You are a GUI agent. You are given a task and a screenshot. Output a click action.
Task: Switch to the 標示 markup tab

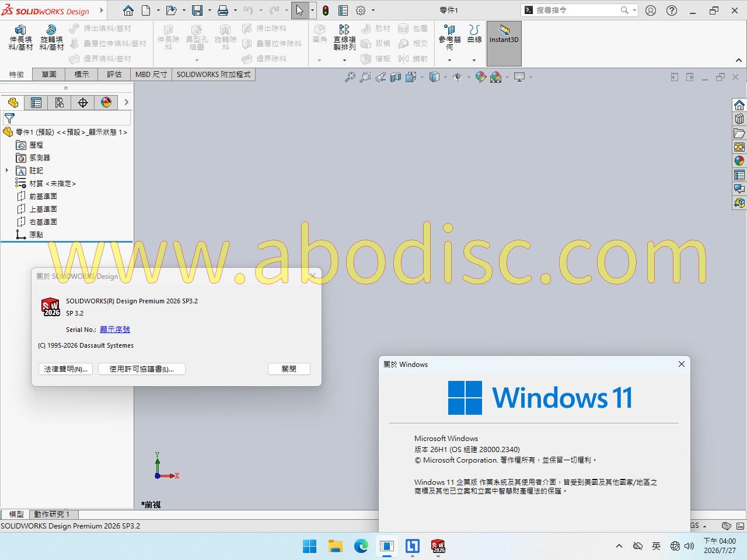click(x=82, y=75)
